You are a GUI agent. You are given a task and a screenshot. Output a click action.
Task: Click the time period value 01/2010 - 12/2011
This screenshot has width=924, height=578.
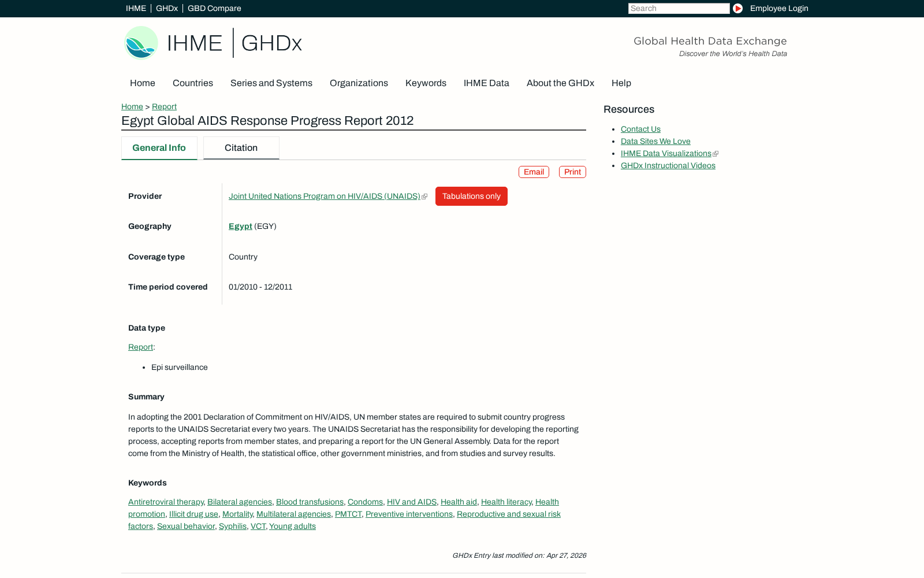click(x=260, y=287)
